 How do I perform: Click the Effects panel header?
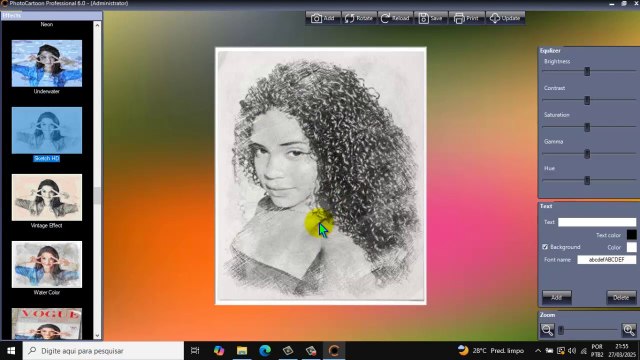(51, 16)
